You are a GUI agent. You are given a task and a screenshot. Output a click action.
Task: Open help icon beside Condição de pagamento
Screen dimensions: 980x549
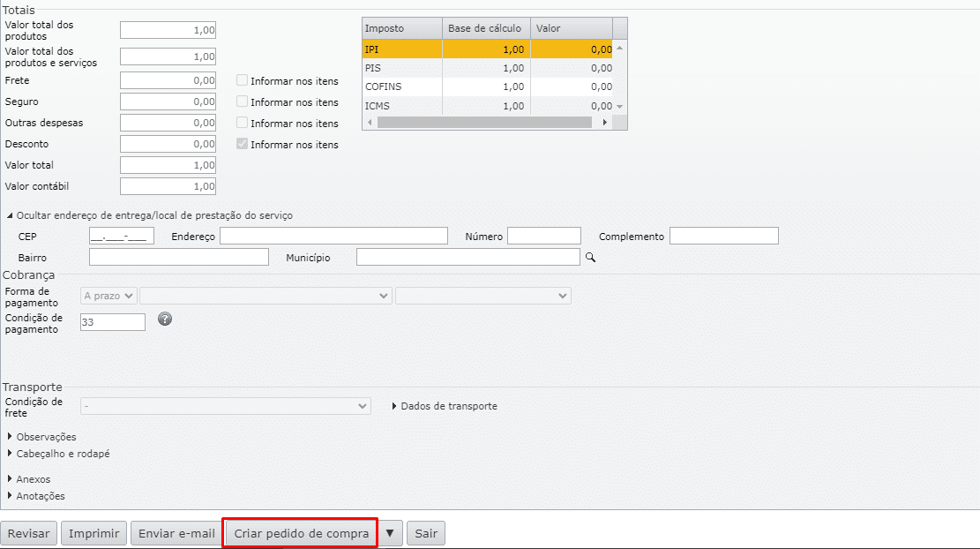164,319
